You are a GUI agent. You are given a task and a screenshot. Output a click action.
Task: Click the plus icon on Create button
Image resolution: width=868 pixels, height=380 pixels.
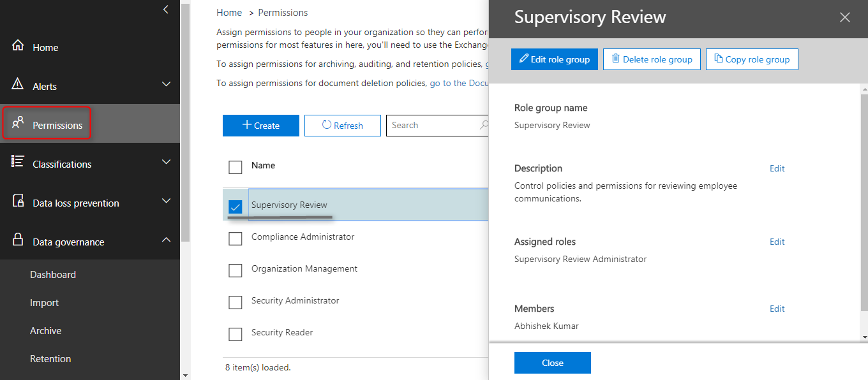tap(247, 125)
